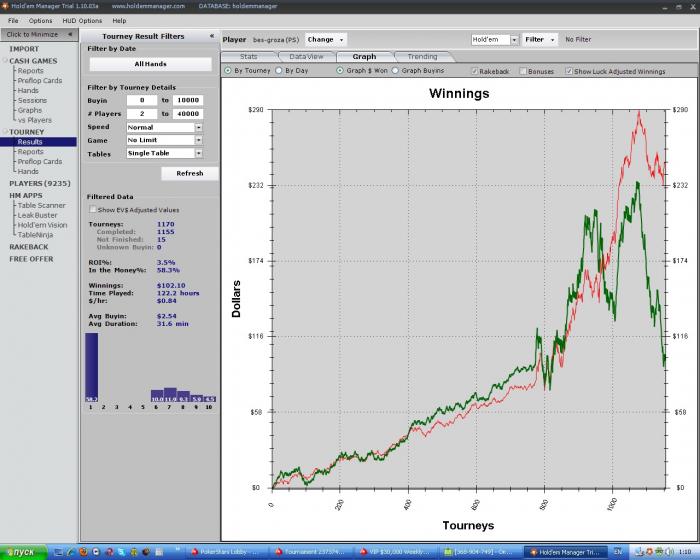This screenshot has height=560, width=700.
Task: Open the Game dropdown showing No Limit
Action: tap(198, 141)
